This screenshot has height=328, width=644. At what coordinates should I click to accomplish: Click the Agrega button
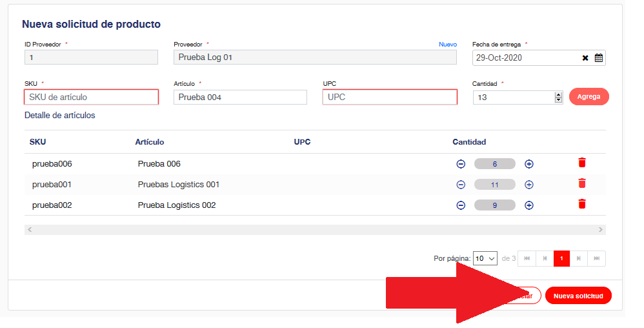click(x=589, y=97)
